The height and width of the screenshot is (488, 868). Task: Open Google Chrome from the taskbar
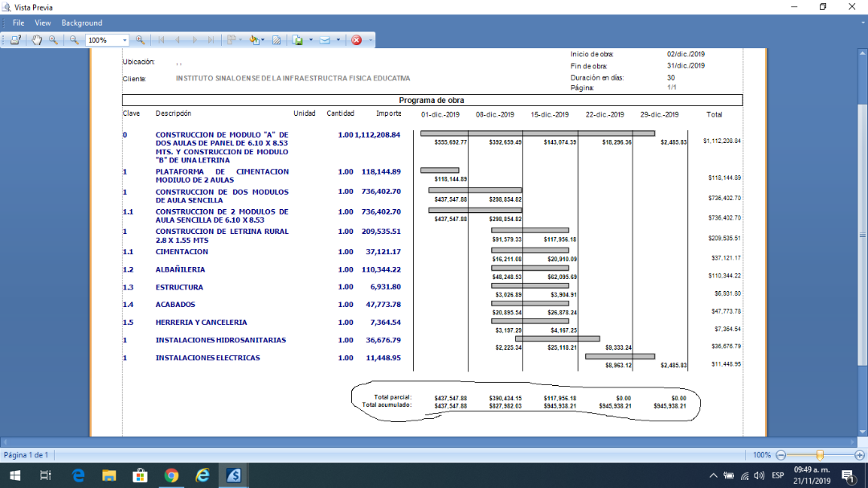coord(171,475)
